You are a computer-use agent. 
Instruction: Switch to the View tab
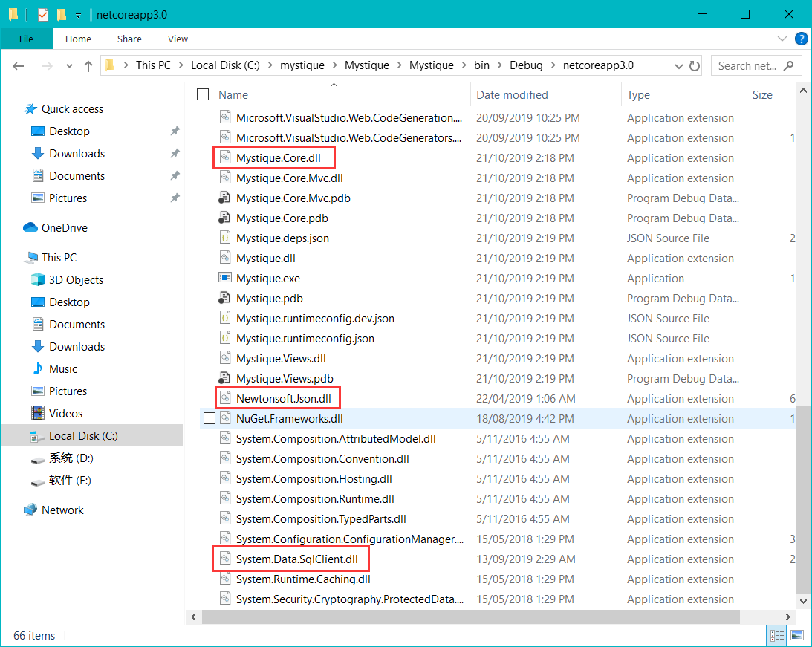178,39
